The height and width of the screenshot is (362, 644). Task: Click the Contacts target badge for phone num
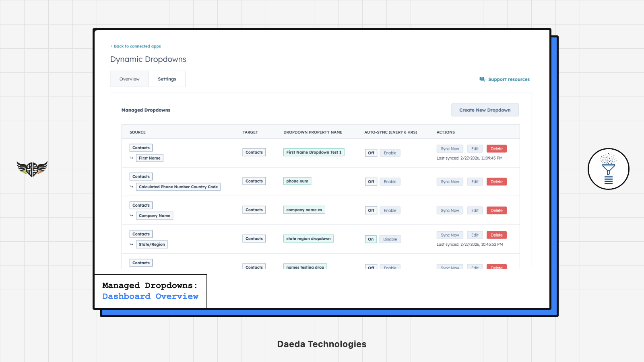pyautogui.click(x=254, y=181)
